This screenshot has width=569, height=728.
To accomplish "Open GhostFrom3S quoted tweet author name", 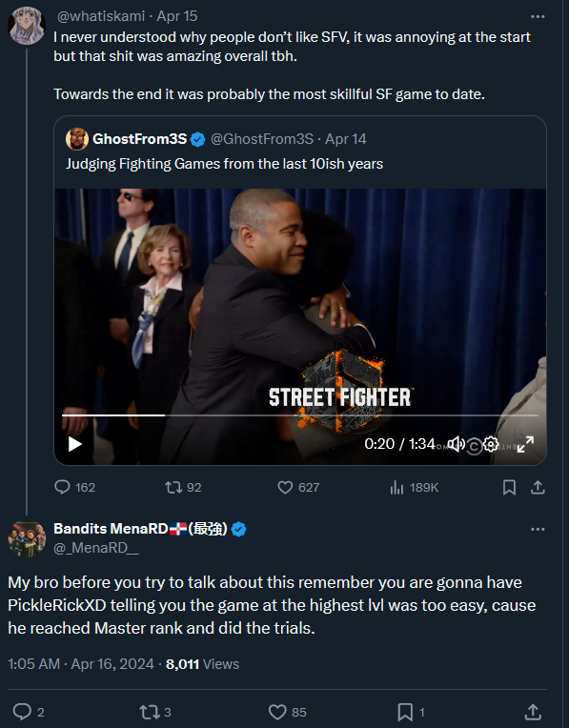I will (139, 139).
